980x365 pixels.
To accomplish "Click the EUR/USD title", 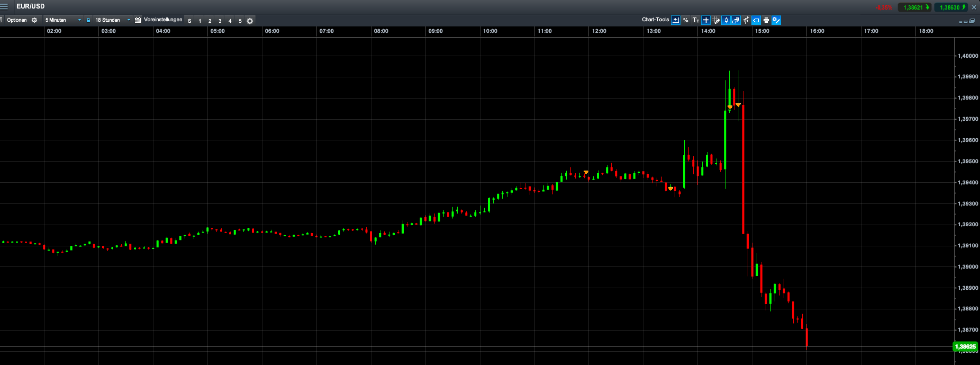I will coord(31,6).
